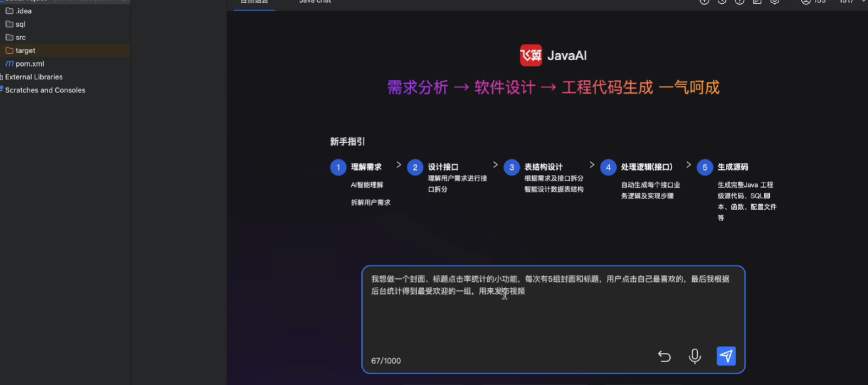
Task: Click the 拆解用户需求 description text
Action: point(371,203)
